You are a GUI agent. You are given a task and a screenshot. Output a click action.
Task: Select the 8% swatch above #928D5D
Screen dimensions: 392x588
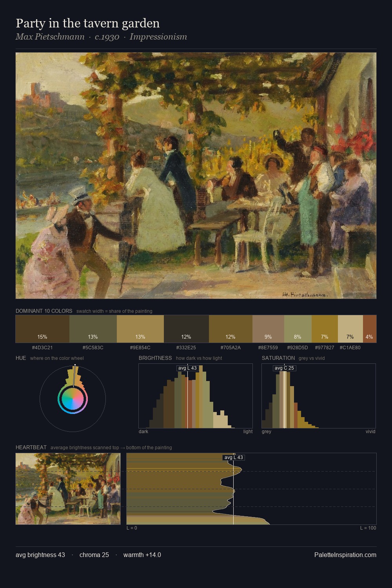tap(298, 329)
